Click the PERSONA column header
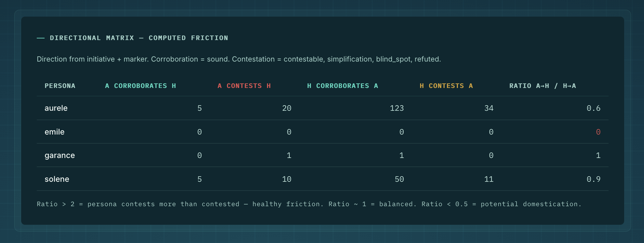Viewport: 644px width, 243px height. pos(60,86)
